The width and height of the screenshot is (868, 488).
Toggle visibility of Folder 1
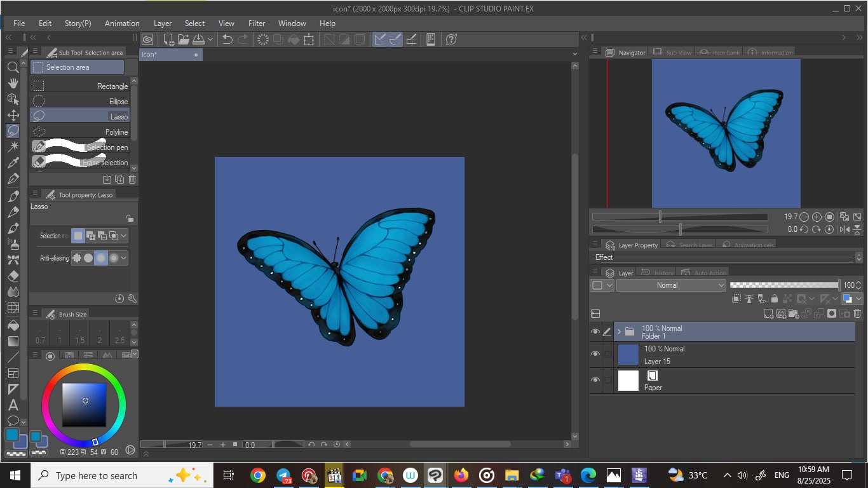595,332
